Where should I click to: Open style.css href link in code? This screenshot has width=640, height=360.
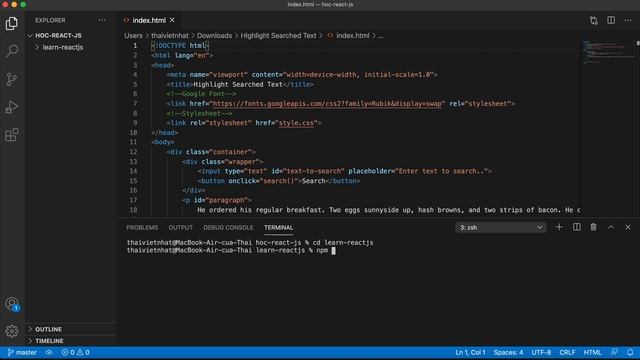pyautogui.click(x=296, y=123)
